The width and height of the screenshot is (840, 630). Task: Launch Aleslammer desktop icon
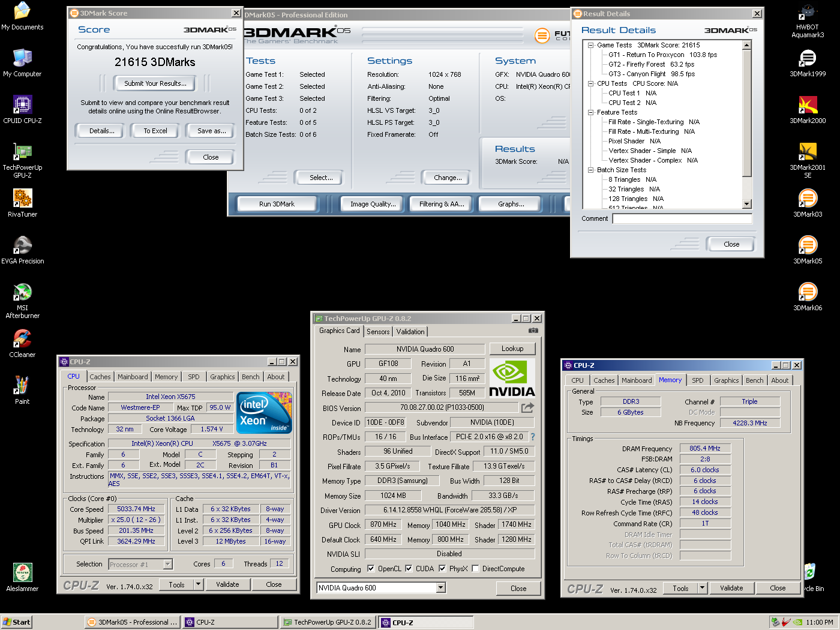pyautogui.click(x=22, y=578)
